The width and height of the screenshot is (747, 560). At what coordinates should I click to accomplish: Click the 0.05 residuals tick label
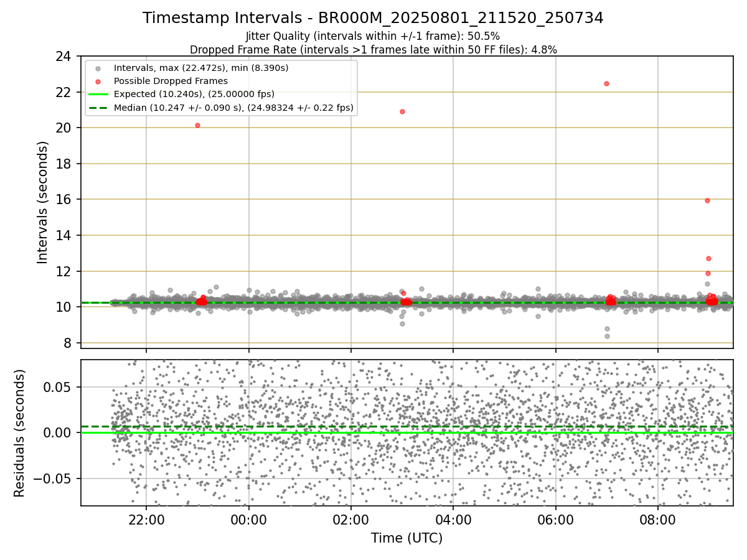tap(58, 387)
